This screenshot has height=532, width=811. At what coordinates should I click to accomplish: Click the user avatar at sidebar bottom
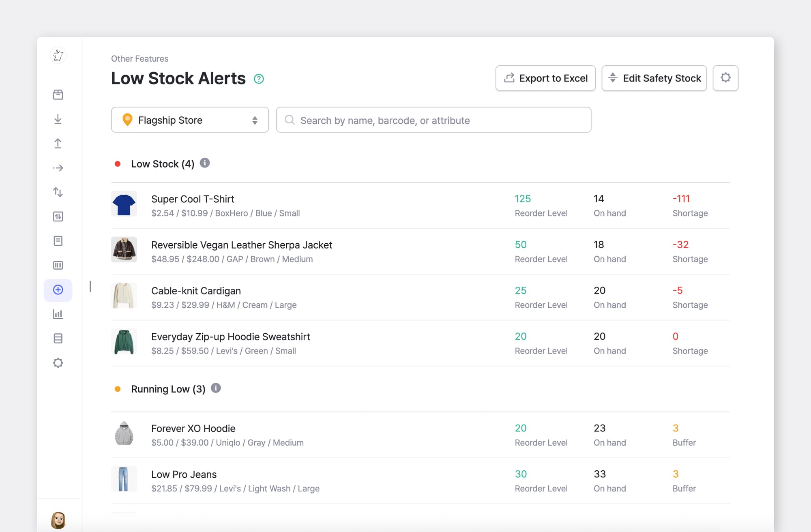(58, 520)
